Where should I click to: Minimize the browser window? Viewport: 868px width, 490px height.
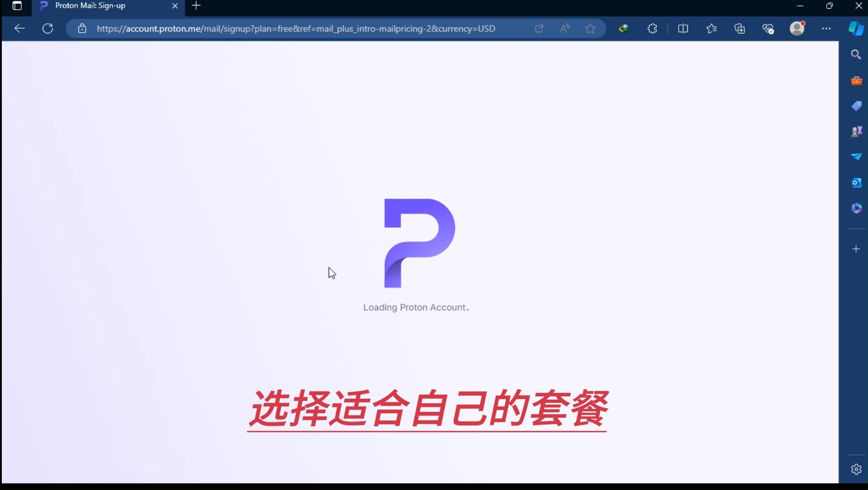[800, 6]
